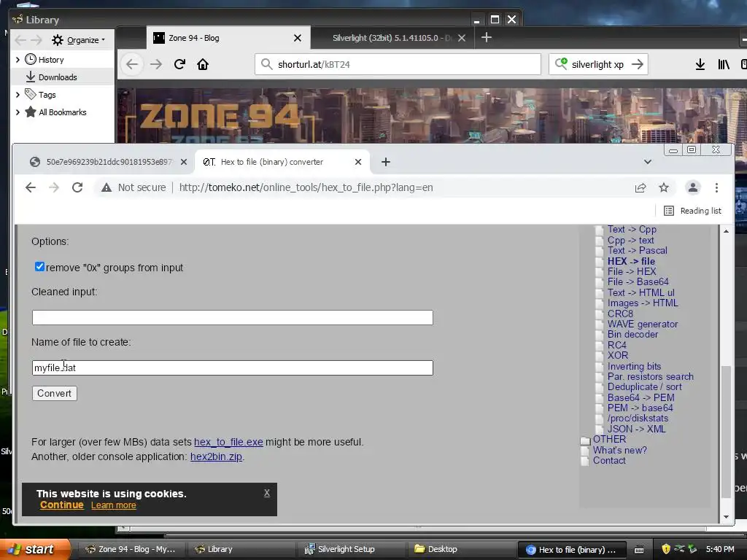Expand Chrome tab search chevron

[648, 162]
